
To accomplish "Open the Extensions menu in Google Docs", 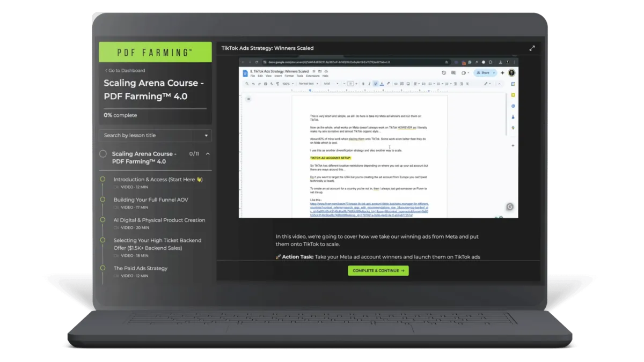I will point(313,76).
